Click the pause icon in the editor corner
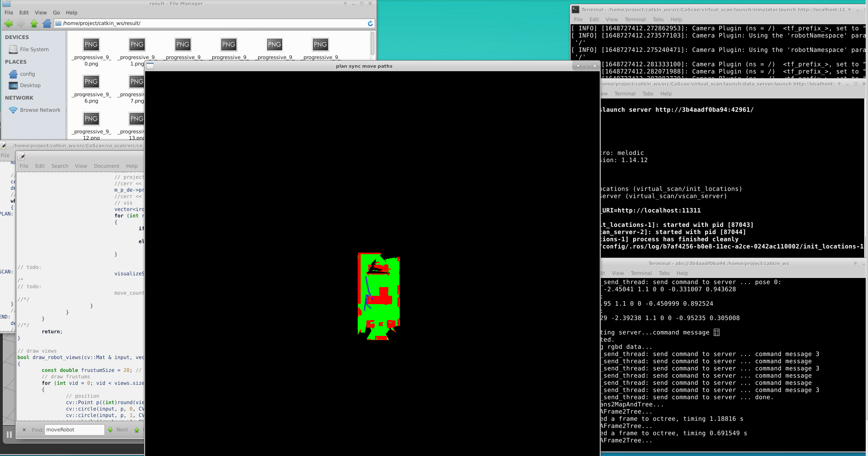Image resolution: width=868 pixels, height=456 pixels. pyautogui.click(x=8, y=434)
